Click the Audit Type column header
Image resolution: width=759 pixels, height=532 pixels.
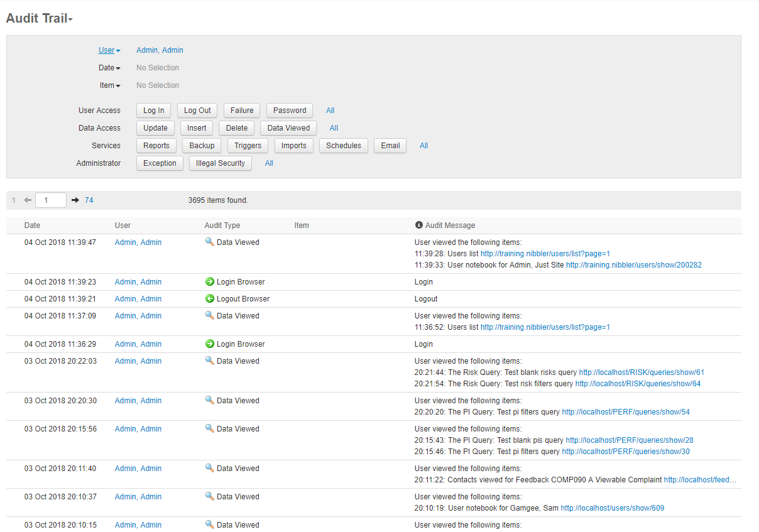coord(222,225)
